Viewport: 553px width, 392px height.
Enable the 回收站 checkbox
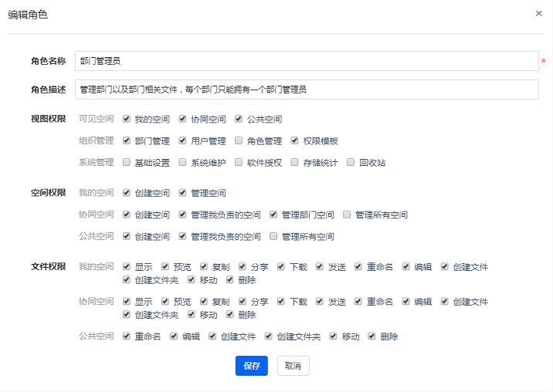point(351,163)
